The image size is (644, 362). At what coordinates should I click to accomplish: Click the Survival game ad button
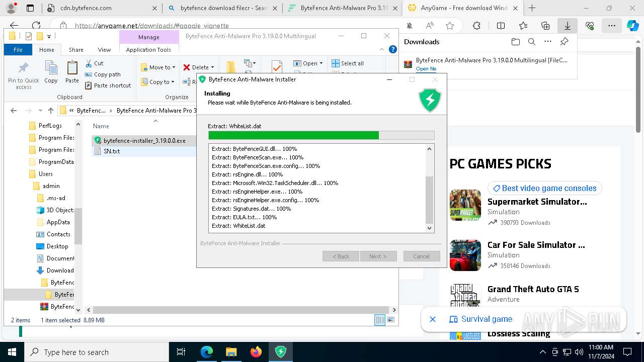[480, 319]
